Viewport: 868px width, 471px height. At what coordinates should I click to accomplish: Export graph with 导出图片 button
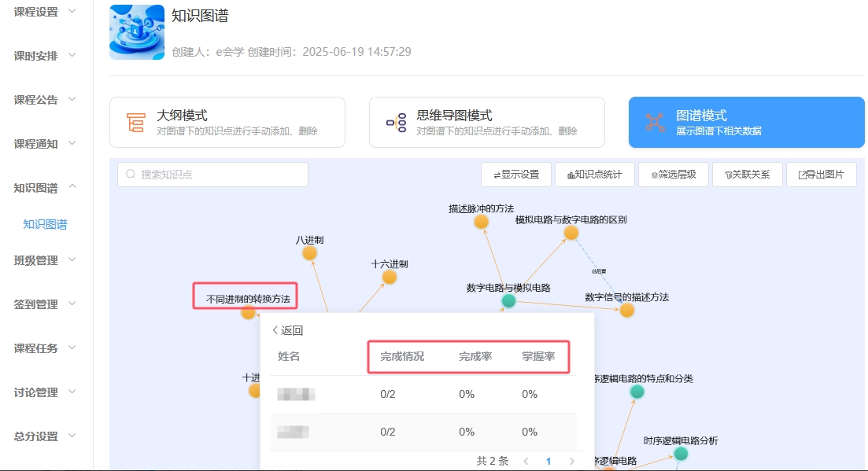coord(821,175)
